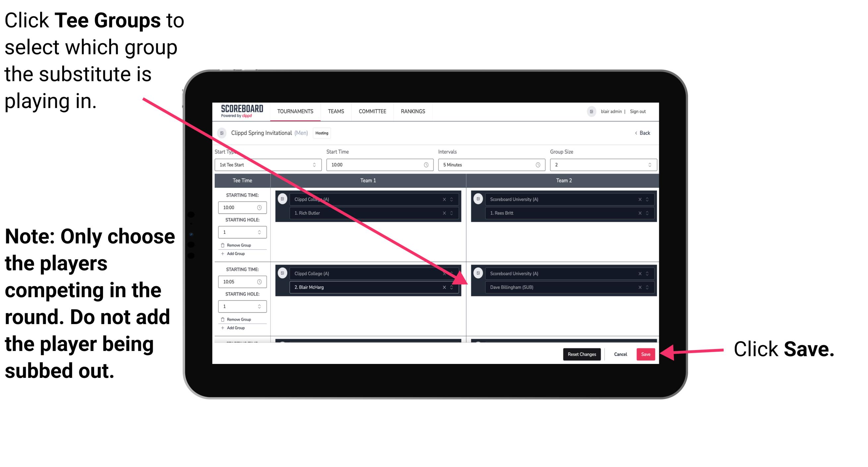Click the Save button
Screen dimensions: 868x467
click(x=646, y=354)
